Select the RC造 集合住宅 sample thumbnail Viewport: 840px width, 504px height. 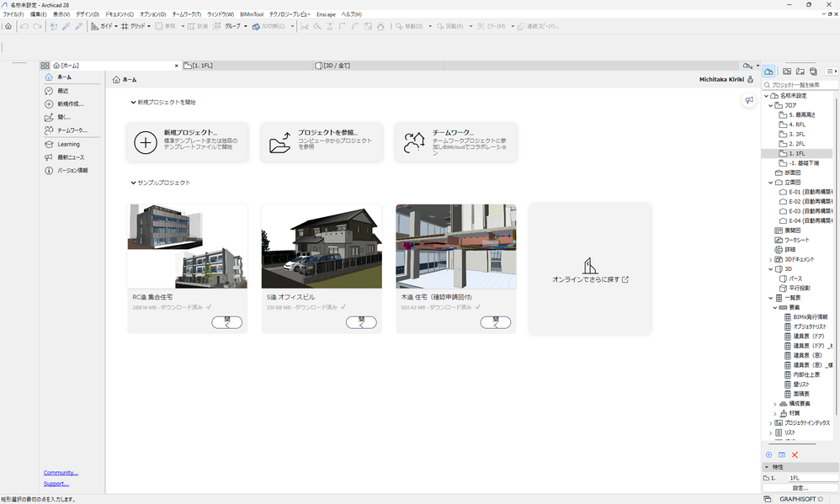point(188,247)
